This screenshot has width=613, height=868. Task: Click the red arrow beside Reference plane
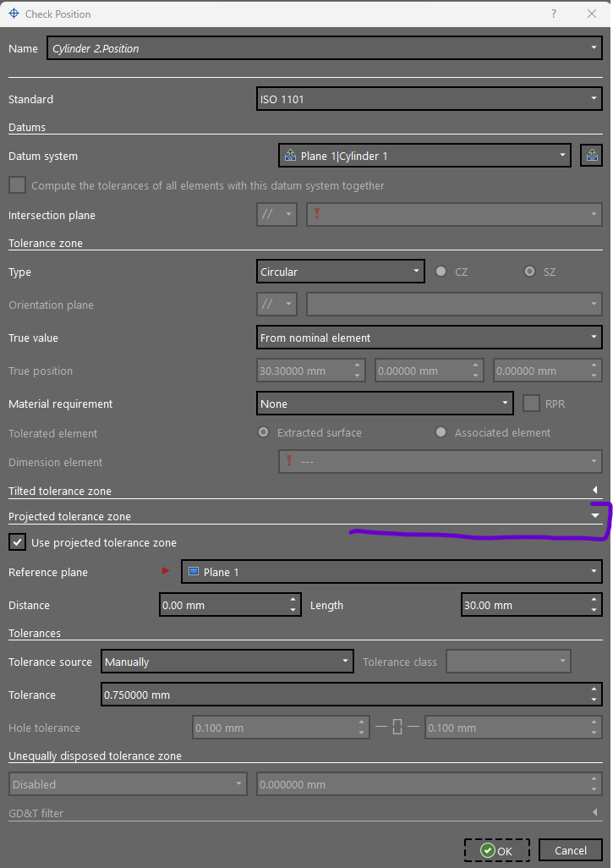(166, 572)
